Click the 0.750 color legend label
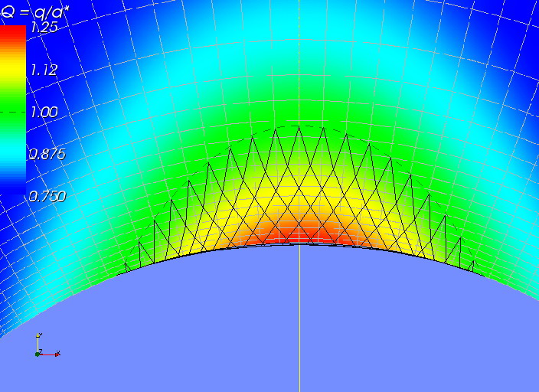 pos(47,196)
